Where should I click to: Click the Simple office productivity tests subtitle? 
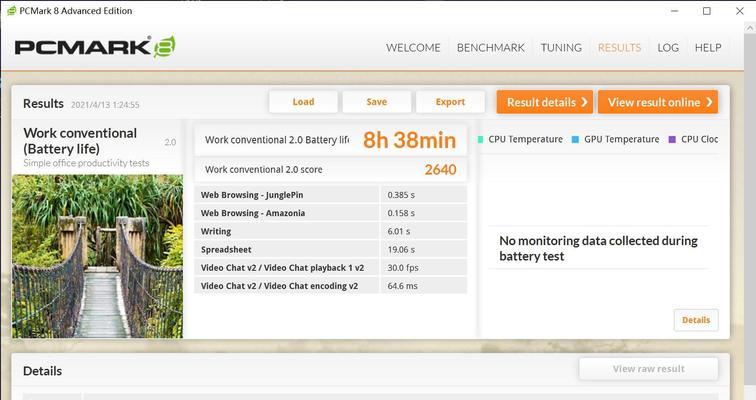(x=86, y=163)
